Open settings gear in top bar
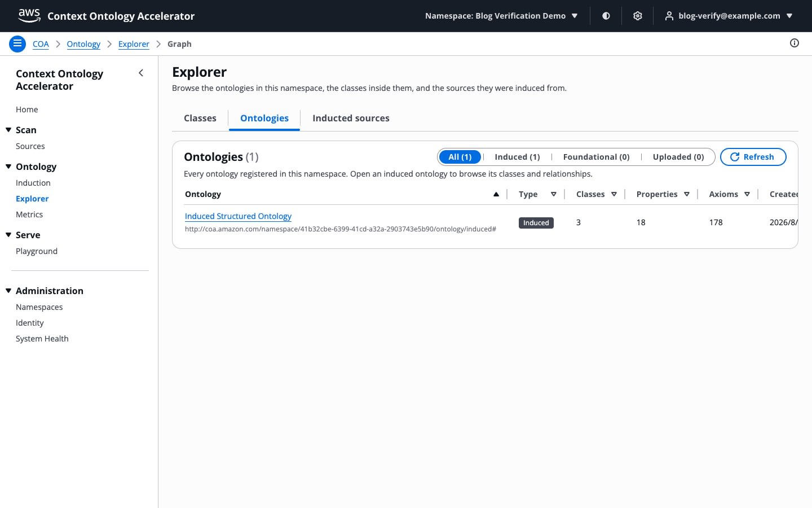The width and height of the screenshot is (812, 508). [x=638, y=16]
